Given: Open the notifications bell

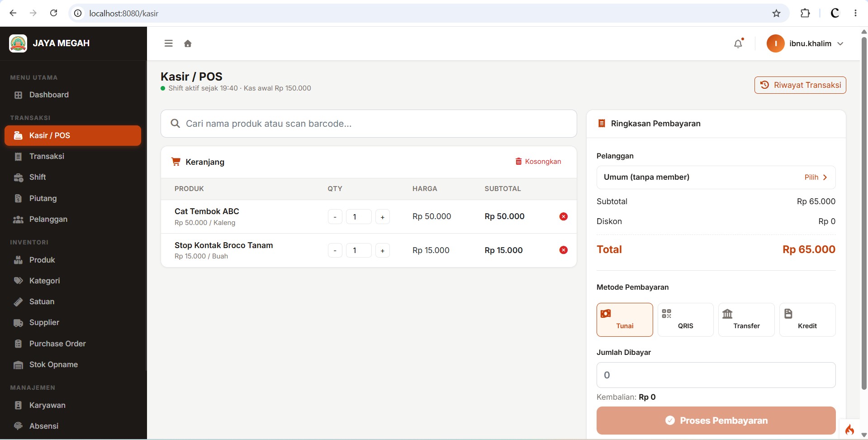Looking at the screenshot, I should (738, 43).
